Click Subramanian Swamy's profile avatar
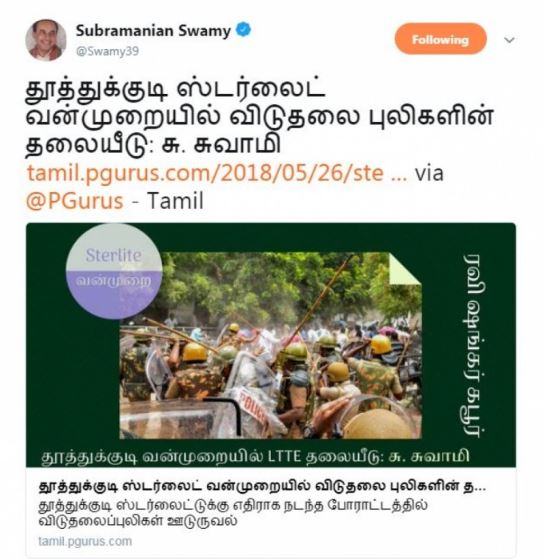 click(45, 40)
